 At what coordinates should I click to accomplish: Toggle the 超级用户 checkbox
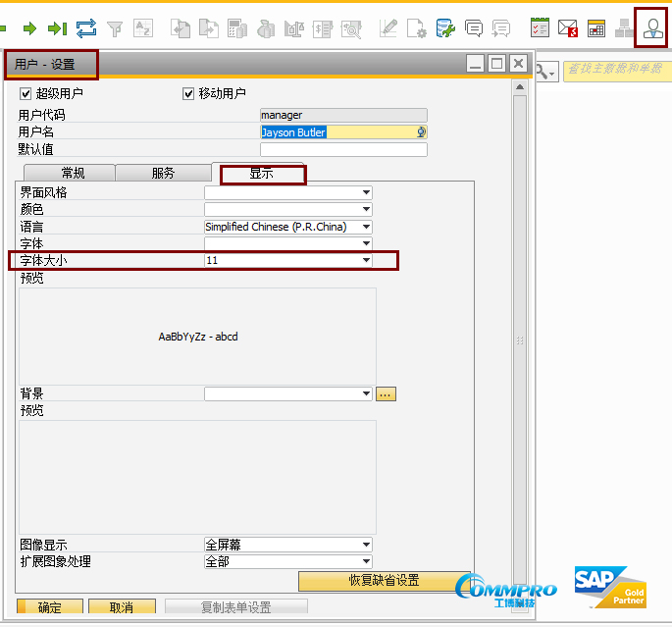(26, 94)
